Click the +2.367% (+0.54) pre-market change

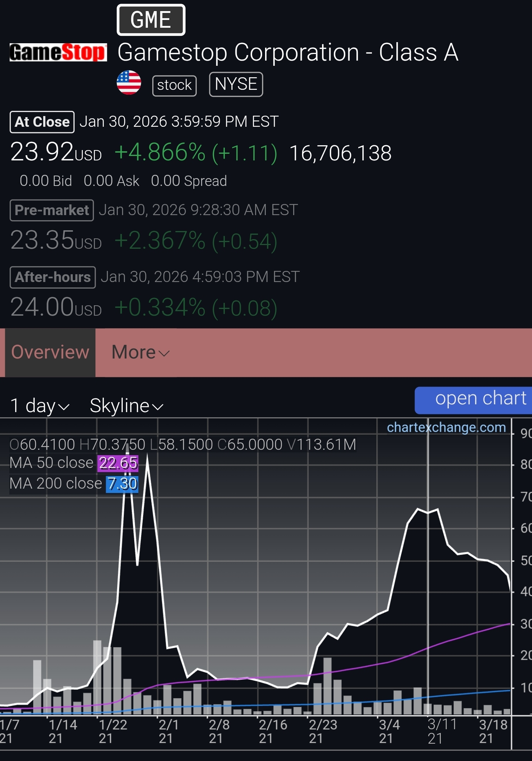(x=196, y=241)
